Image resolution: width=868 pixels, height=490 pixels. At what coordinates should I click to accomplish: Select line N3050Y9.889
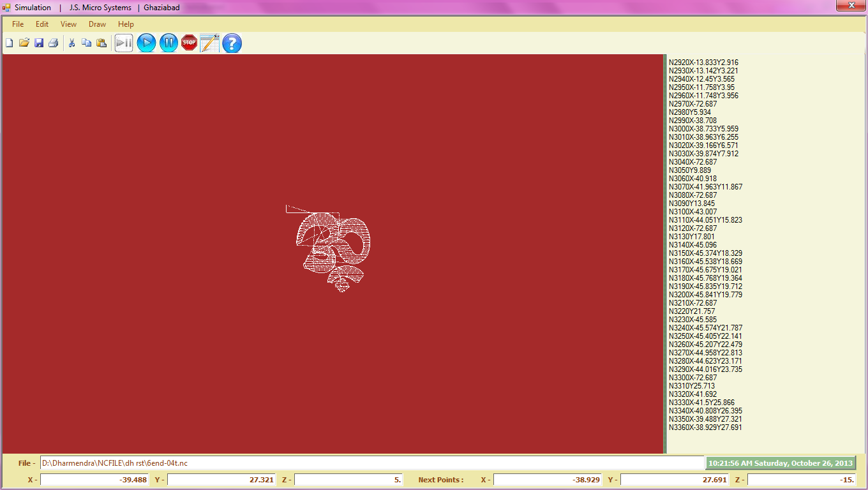(689, 170)
